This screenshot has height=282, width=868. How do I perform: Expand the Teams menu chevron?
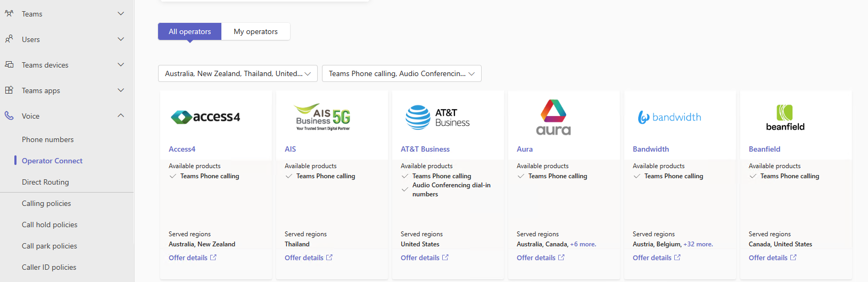pos(121,13)
